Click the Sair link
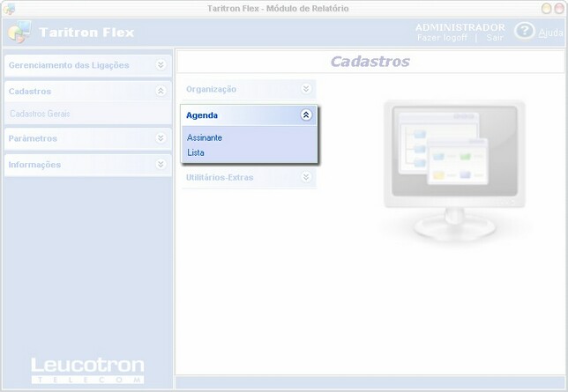This screenshot has height=392, width=568. coord(495,37)
